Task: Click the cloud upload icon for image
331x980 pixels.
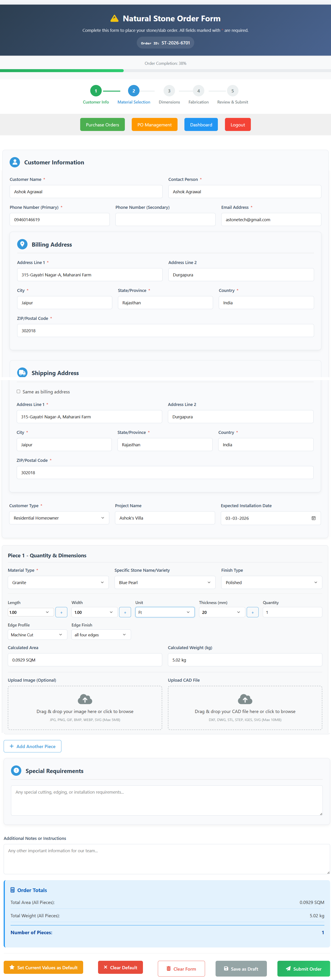Action: pyautogui.click(x=85, y=699)
